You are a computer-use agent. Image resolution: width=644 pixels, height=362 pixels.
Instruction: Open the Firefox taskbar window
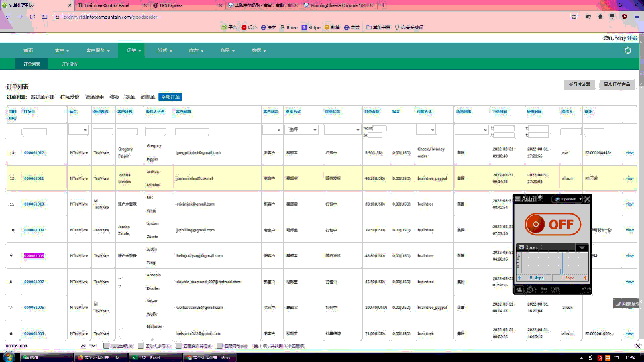tap(101, 357)
